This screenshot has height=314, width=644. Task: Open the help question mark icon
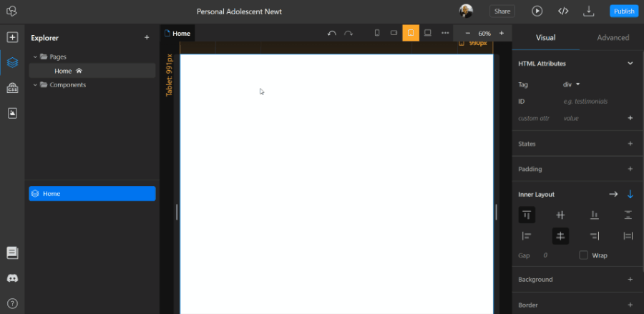(12, 304)
